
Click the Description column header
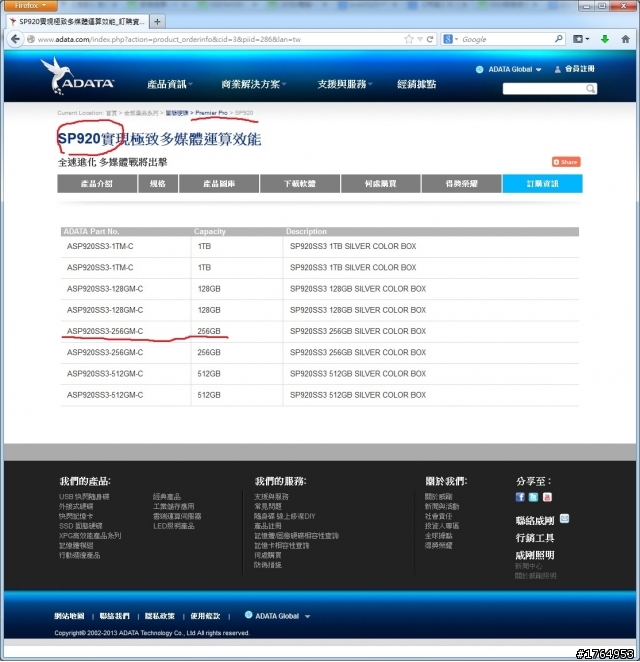[306, 231]
